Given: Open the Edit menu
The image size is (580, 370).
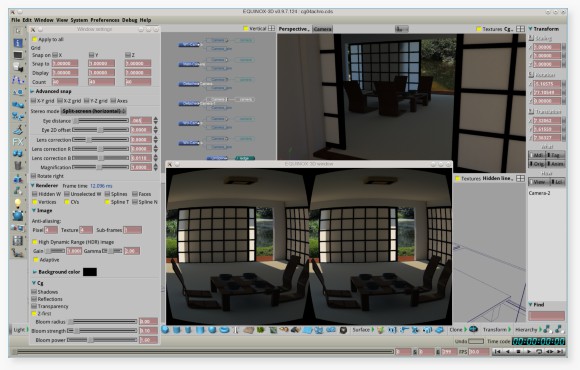Looking at the screenshot, I should [x=27, y=20].
